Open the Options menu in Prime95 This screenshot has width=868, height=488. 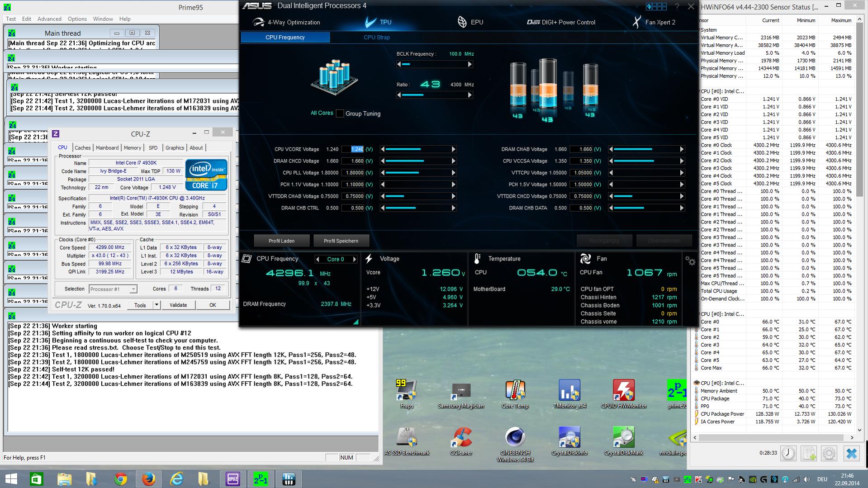click(77, 19)
